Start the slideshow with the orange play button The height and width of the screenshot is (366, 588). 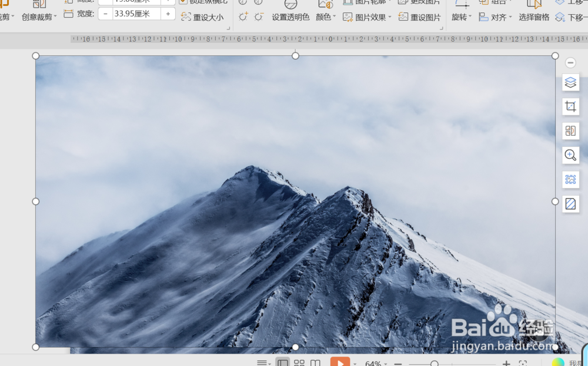tap(340, 362)
